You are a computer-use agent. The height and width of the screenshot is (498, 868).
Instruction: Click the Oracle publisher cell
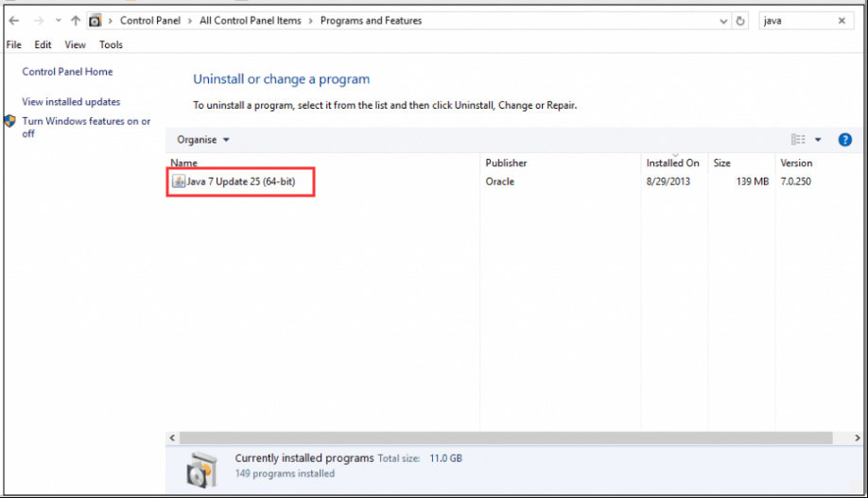coord(500,181)
